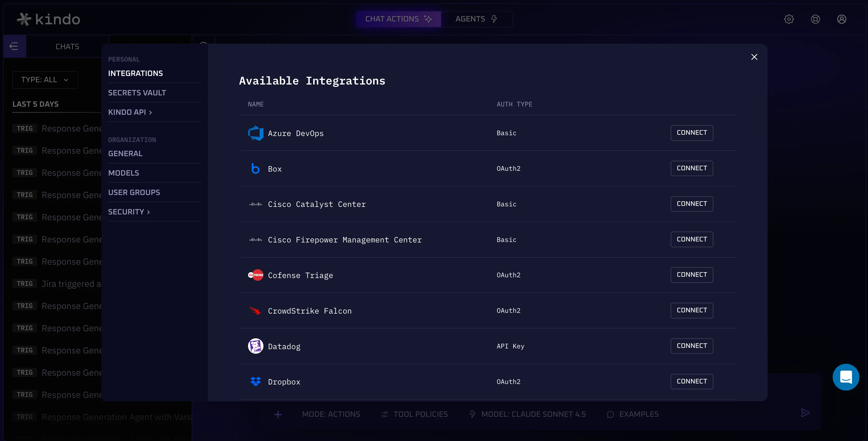This screenshot has width=868, height=441.
Task: Click the kindo logo in top left
Action: point(48,19)
